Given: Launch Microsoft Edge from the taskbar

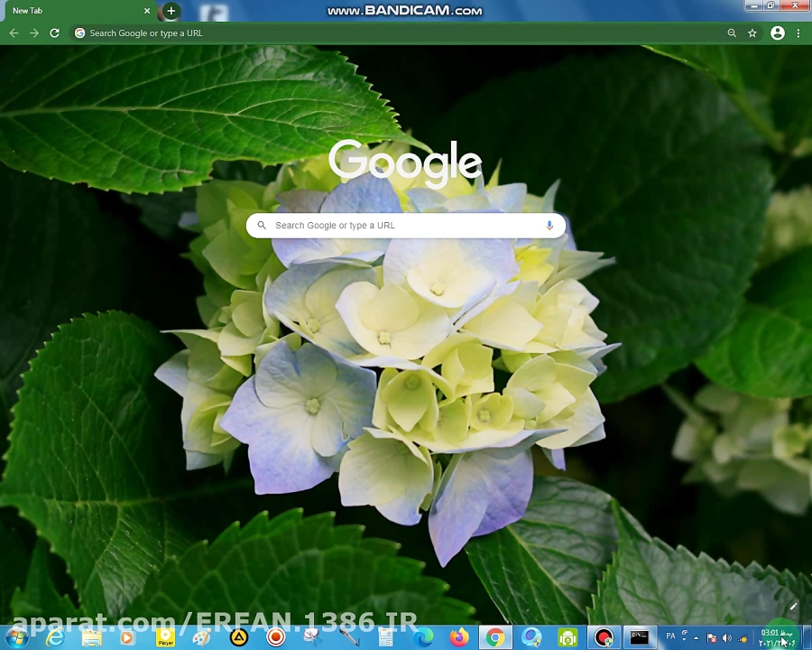Looking at the screenshot, I should click(x=423, y=637).
